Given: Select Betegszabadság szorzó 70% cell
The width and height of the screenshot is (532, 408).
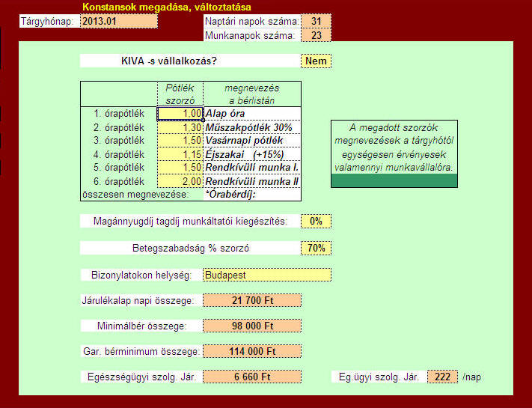Looking at the screenshot, I should (x=316, y=248).
